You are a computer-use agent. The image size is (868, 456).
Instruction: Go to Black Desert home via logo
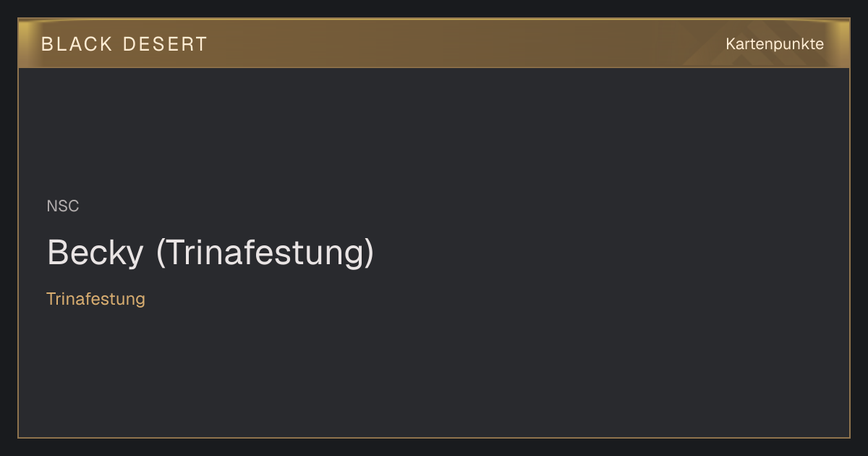coord(124,44)
